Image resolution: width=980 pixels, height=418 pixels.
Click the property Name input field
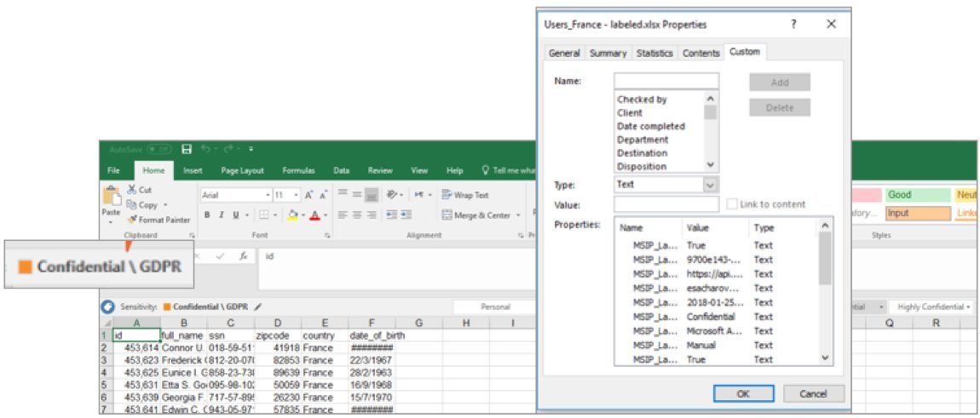666,81
